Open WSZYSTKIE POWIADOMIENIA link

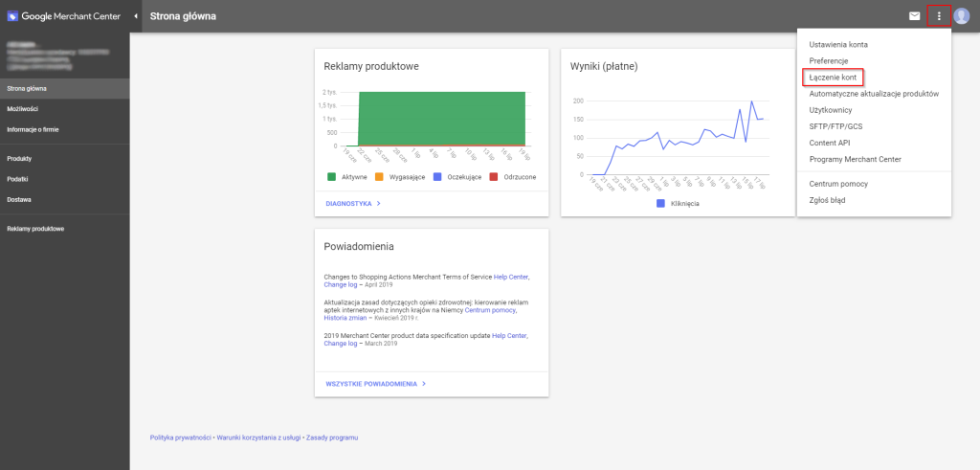coord(375,383)
